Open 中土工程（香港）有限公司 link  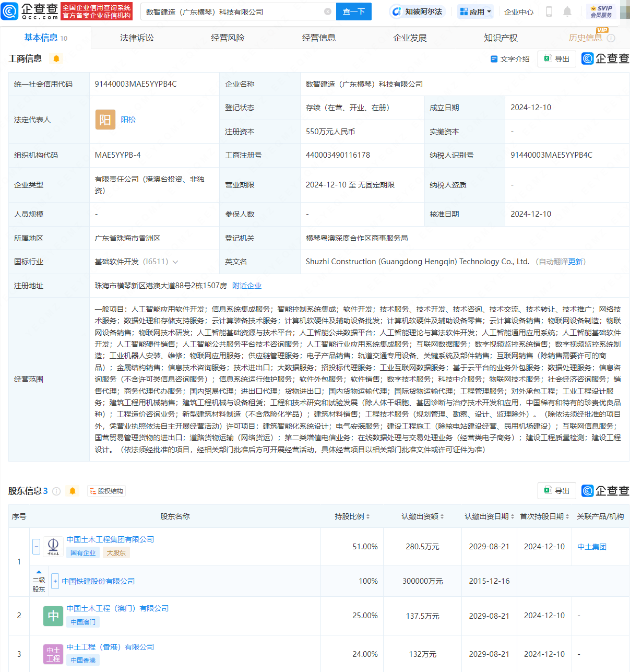[110, 647]
